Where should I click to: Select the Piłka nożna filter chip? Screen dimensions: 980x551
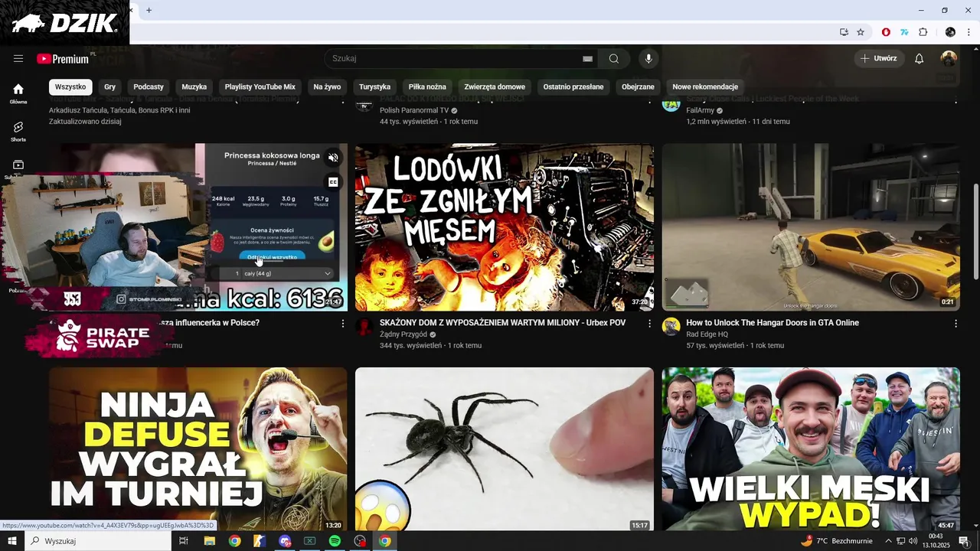pyautogui.click(x=427, y=86)
